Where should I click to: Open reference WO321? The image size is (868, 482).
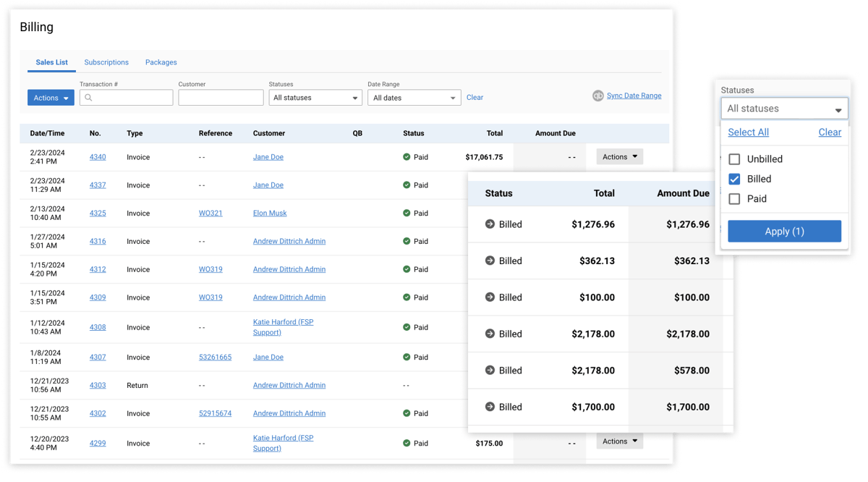click(x=210, y=213)
